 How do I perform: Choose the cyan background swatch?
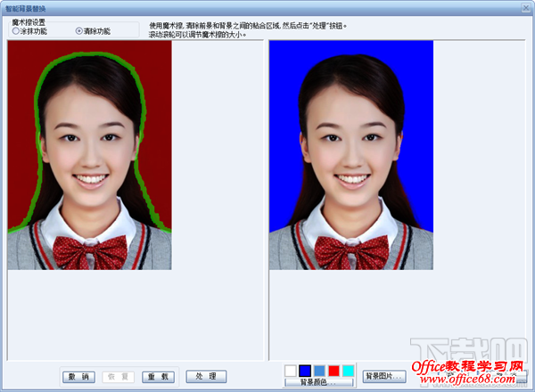[x=348, y=371]
